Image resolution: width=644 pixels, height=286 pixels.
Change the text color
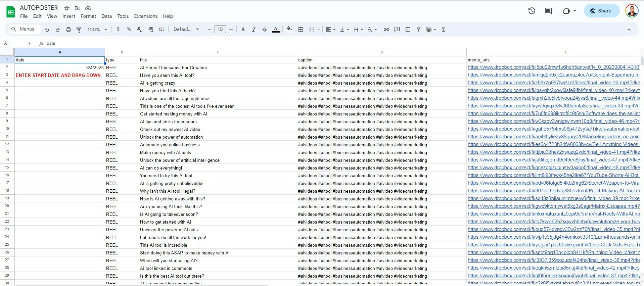276,30
